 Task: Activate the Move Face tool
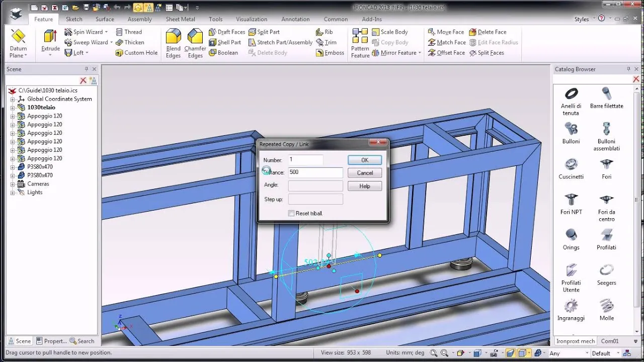[446, 32]
